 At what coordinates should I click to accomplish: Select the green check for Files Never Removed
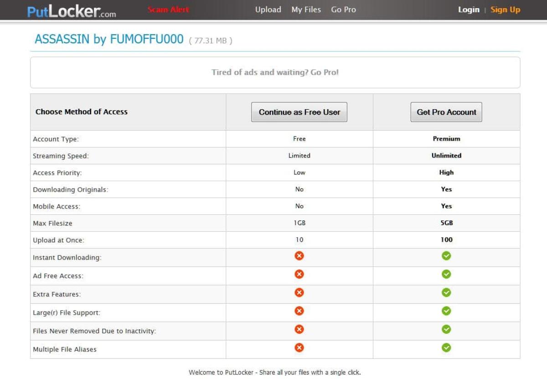click(446, 329)
